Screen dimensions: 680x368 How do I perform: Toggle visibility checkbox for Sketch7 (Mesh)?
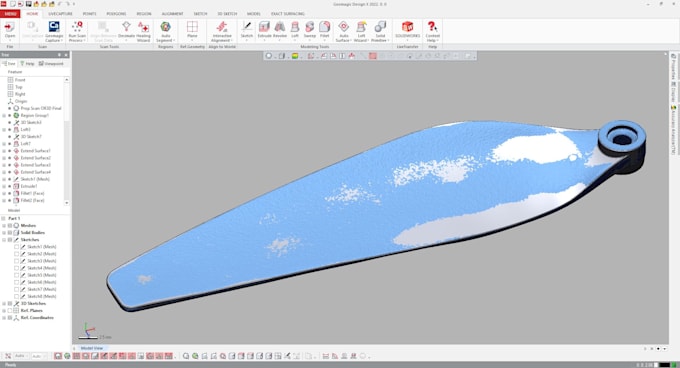coord(16,289)
